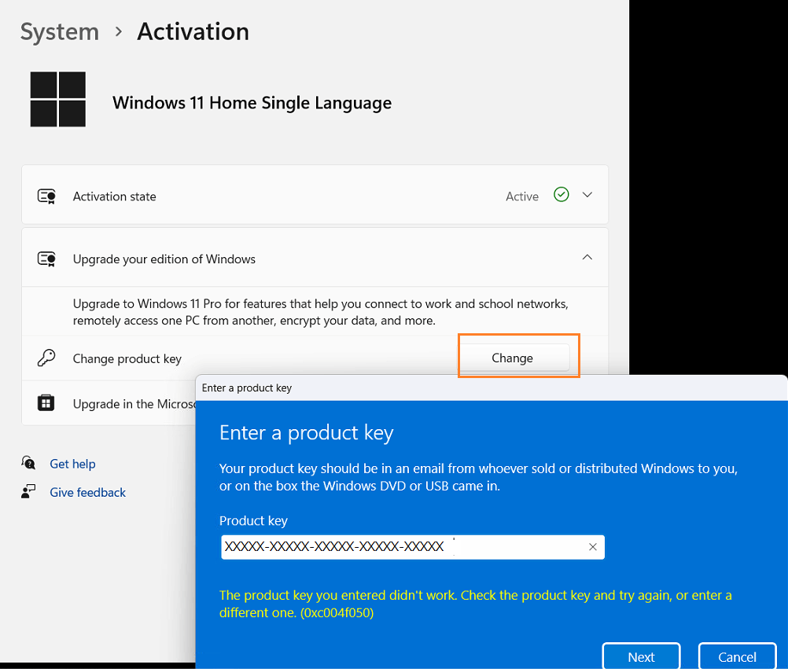Collapse the Upgrade your edition section
The width and height of the screenshot is (788, 672).
click(587, 257)
